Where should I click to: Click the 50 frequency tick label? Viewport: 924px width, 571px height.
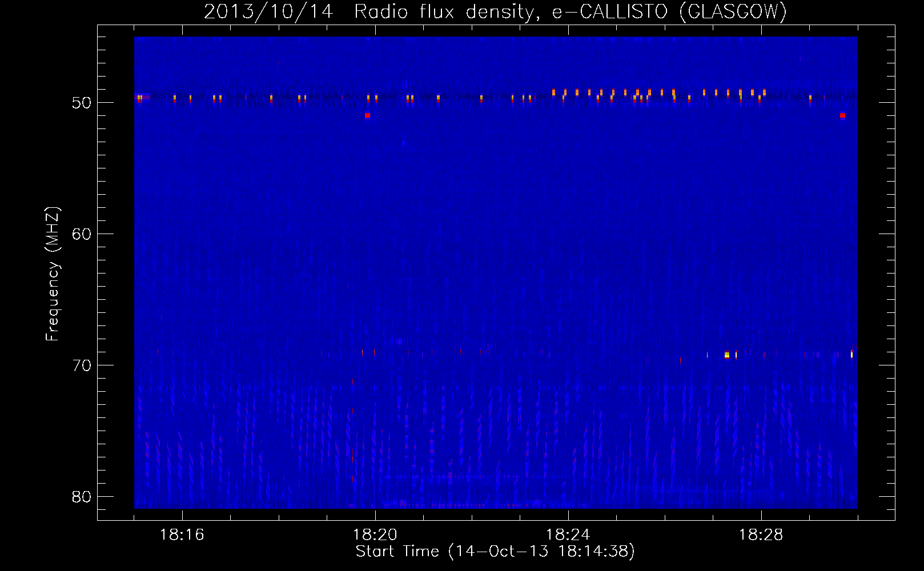click(82, 103)
